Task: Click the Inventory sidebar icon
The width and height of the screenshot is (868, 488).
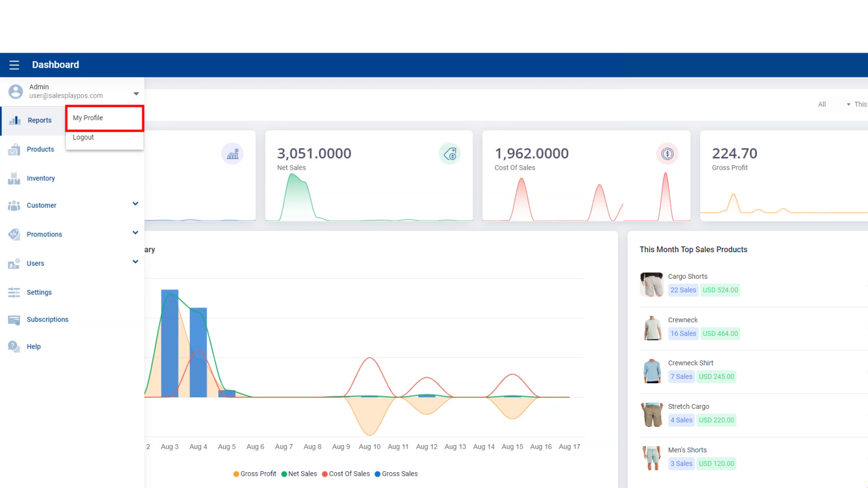Action: point(14,178)
